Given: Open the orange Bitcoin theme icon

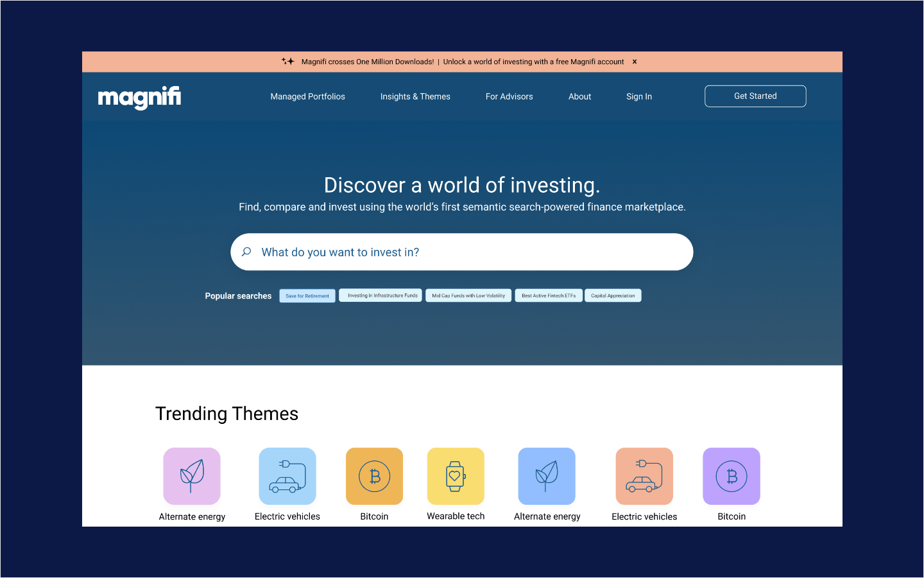Looking at the screenshot, I should point(374,476).
